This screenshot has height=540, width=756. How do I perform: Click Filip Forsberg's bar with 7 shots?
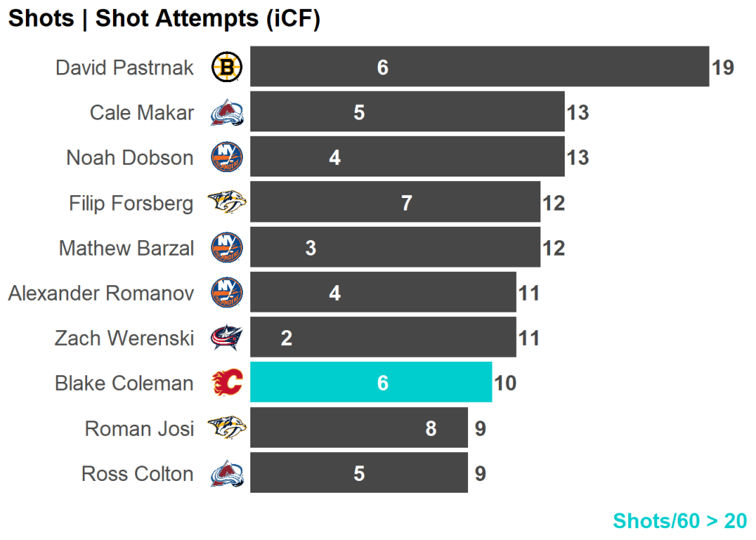(x=395, y=202)
